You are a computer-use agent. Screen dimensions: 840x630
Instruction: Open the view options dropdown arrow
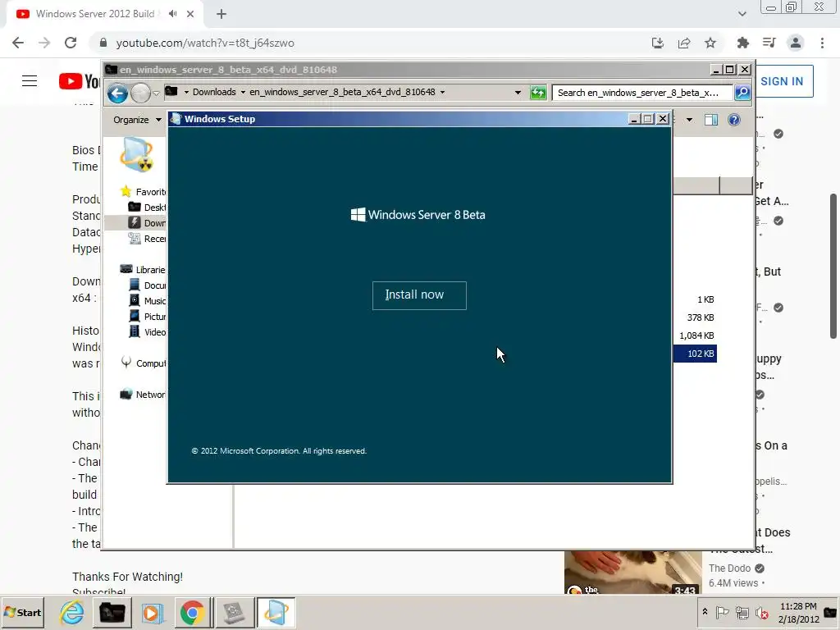click(x=689, y=120)
